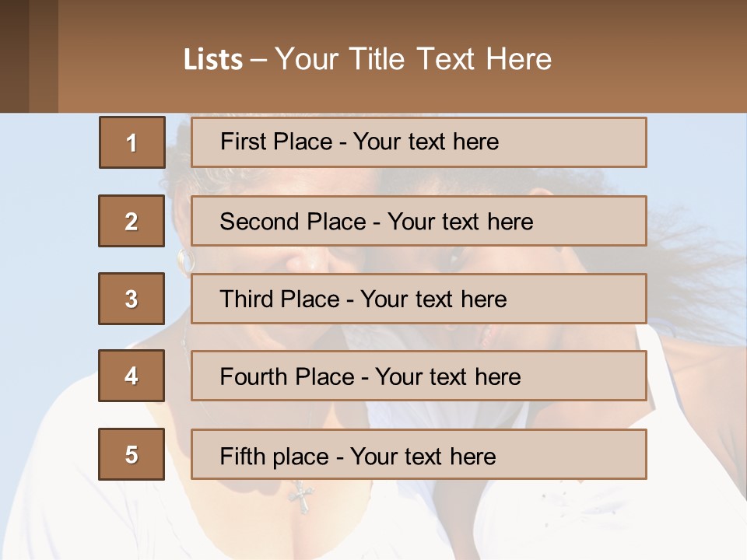The height and width of the screenshot is (560, 747).
Task: Click the 'Second Place - Your text here' box
Action: tap(419, 221)
